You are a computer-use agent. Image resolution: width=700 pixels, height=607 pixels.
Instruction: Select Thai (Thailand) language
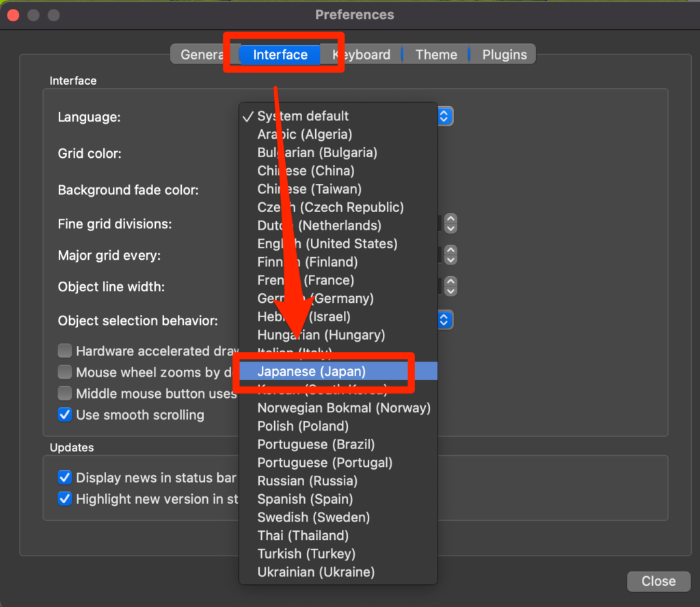coord(338,536)
